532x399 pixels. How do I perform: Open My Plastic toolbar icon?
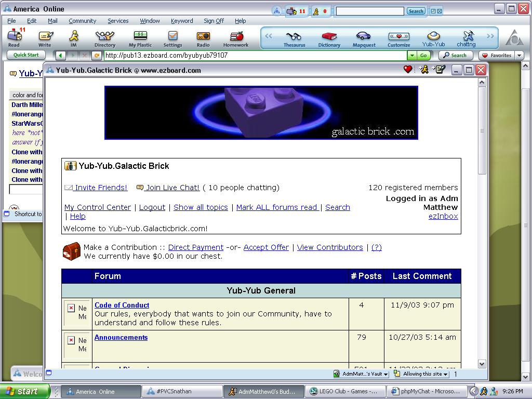[140, 38]
